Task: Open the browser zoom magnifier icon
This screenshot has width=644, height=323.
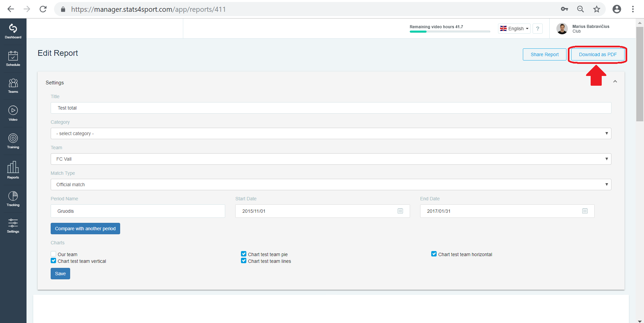Action: 580,9
